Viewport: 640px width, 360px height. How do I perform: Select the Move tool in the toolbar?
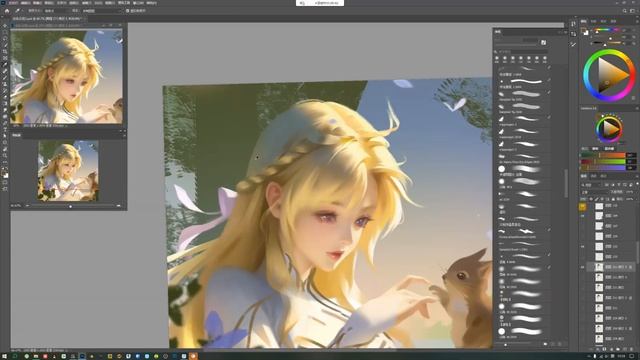pos(5,26)
